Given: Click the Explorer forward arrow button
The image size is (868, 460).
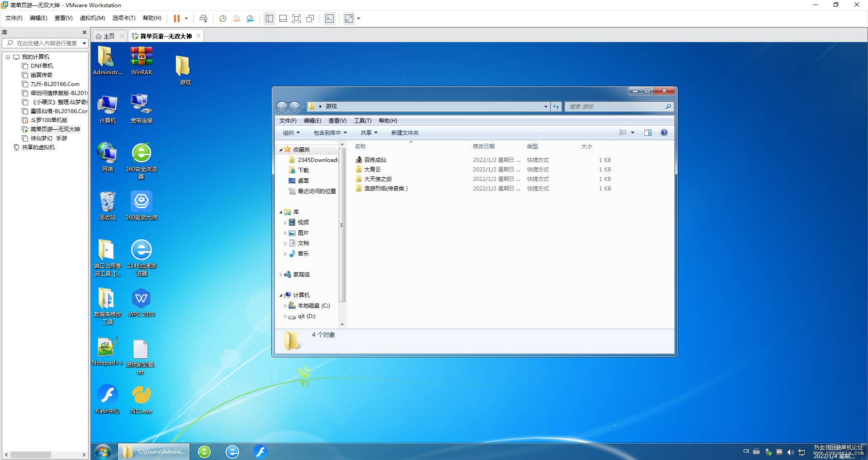Looking at the screenshot, I should [294, 107].
